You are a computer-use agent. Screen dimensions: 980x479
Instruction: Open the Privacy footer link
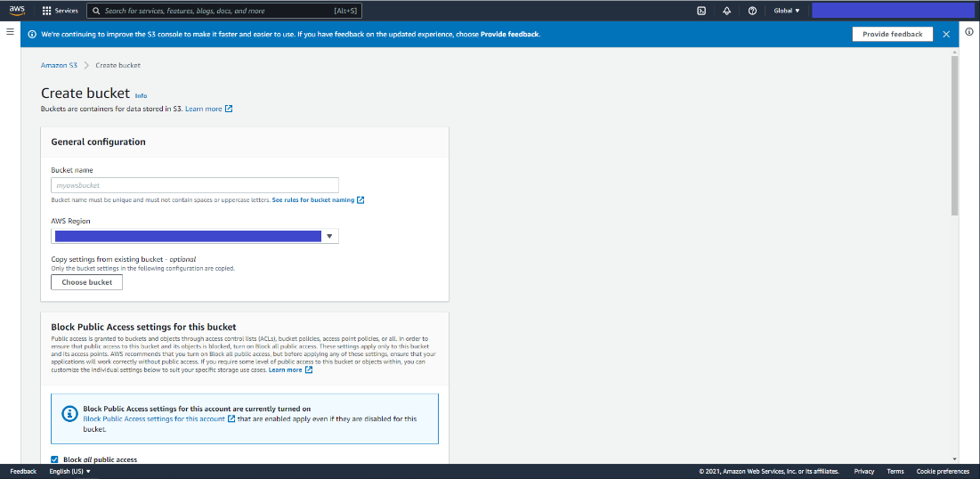pyautogui.click(x=864, y=472)
